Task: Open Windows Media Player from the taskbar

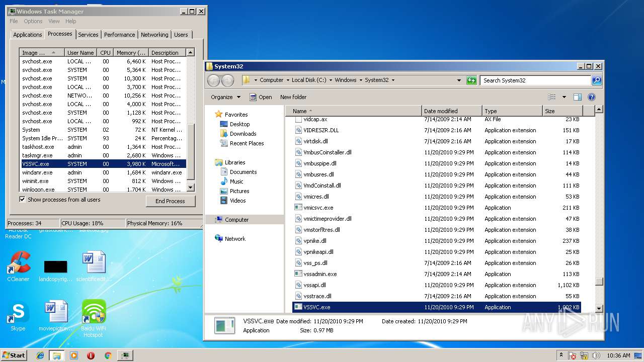Action: [x=74, y=355]
